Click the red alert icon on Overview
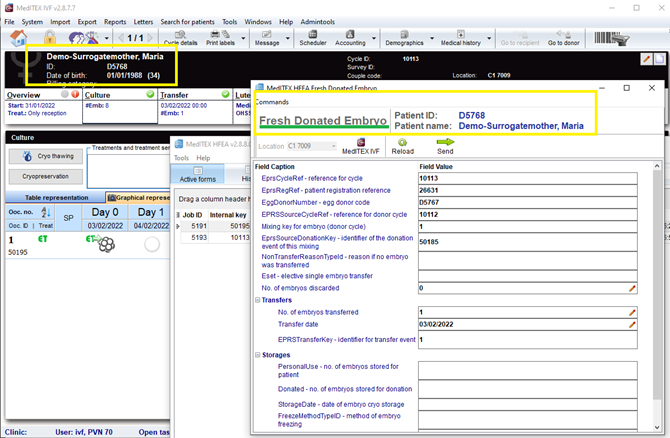670x438 pixels. tap(75, 94)
